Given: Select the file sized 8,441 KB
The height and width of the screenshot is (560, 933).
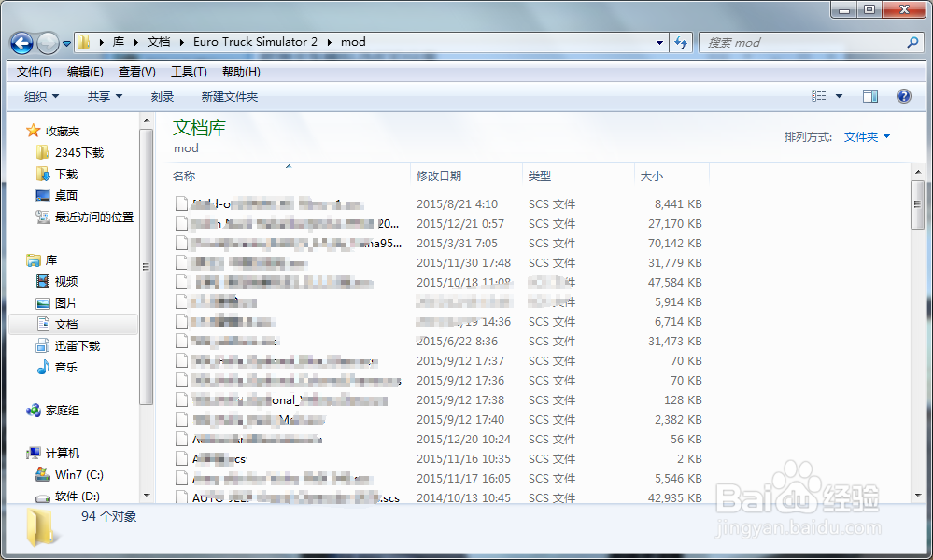Looking at the screenshot, I should pos(438,203).
